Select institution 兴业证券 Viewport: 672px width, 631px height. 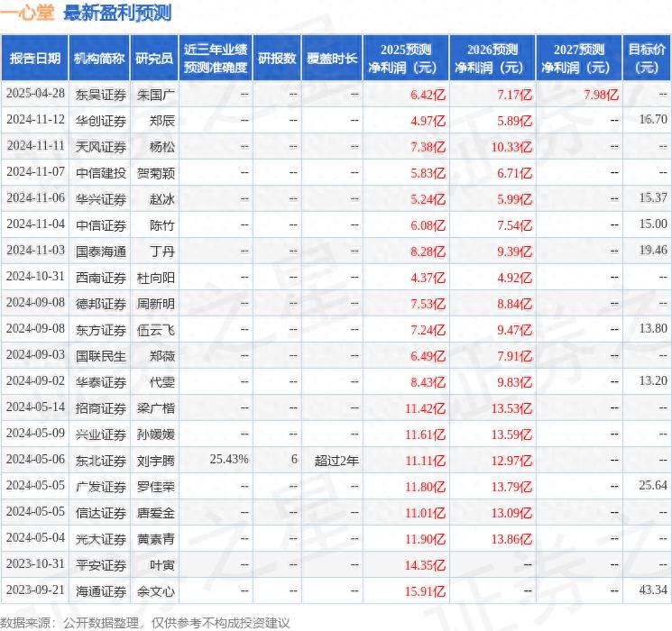(x=101, y=434)
